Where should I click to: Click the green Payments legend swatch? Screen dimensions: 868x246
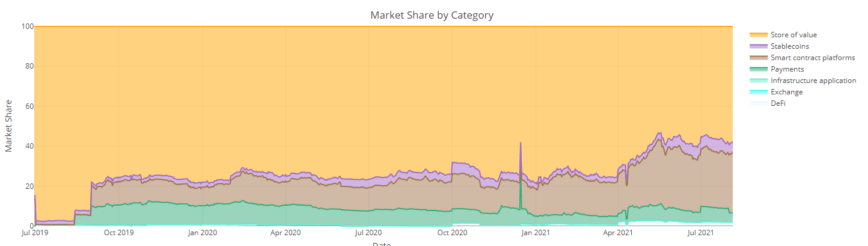click(x=759, y=69)
